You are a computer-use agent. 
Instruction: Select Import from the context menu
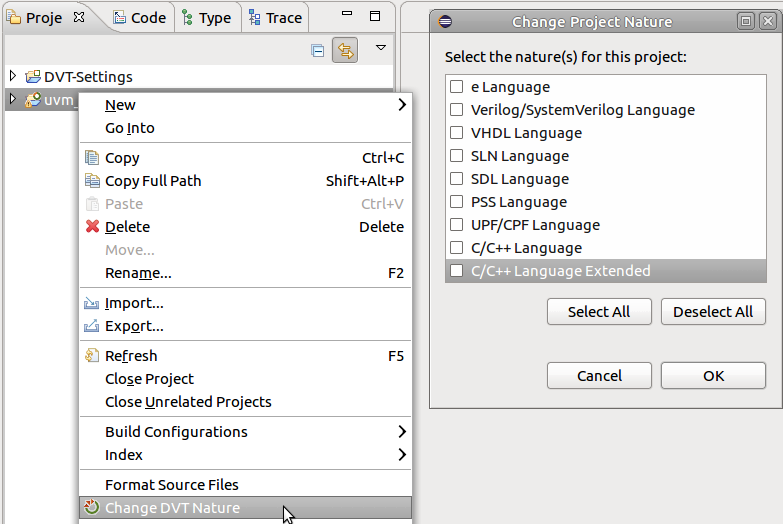point(134,303)
